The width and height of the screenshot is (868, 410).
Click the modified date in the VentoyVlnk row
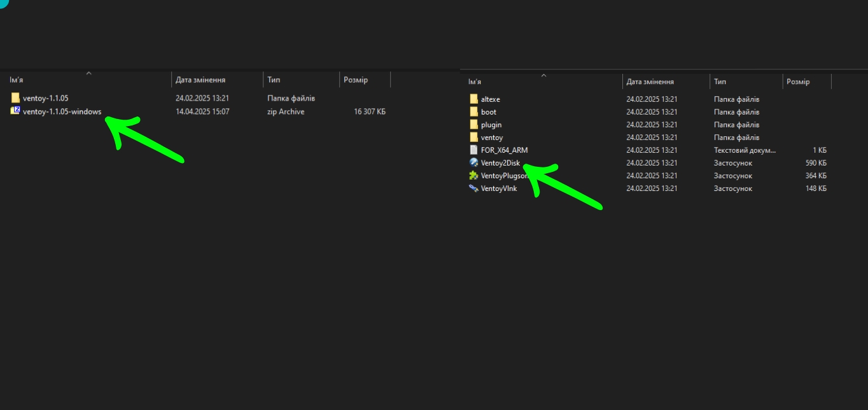(652, 188)
